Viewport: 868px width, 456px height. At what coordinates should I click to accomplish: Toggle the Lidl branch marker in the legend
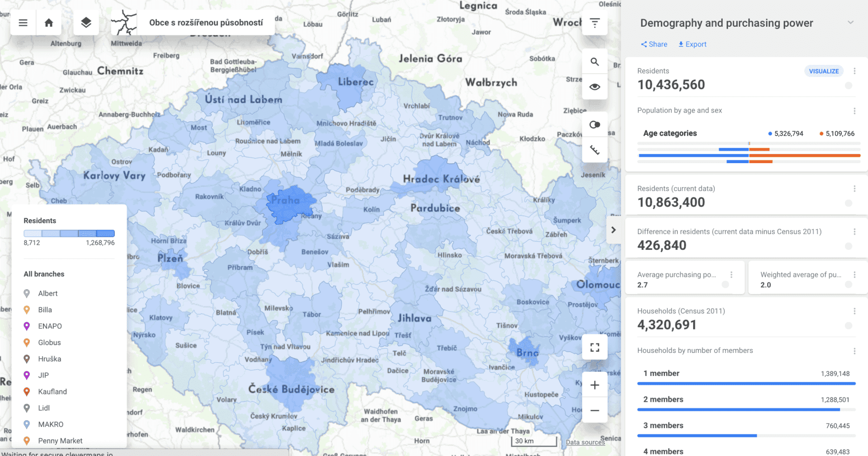43,408
